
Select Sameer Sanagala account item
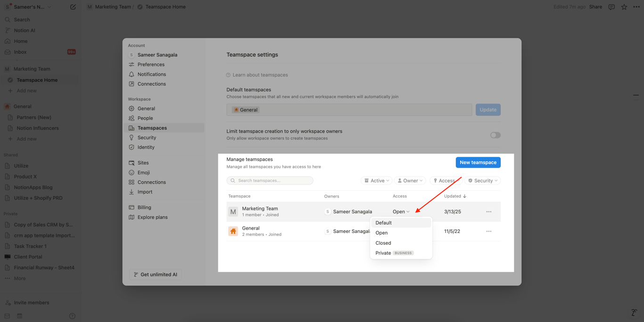[x=165, y=55]
